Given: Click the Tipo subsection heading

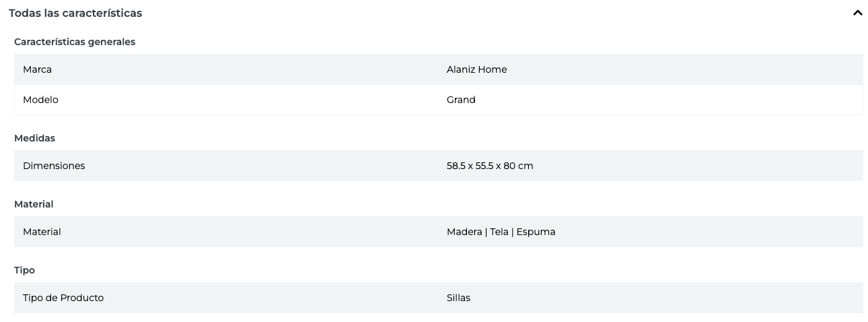Looking at the screenshot, I should (x=24, y=270).
